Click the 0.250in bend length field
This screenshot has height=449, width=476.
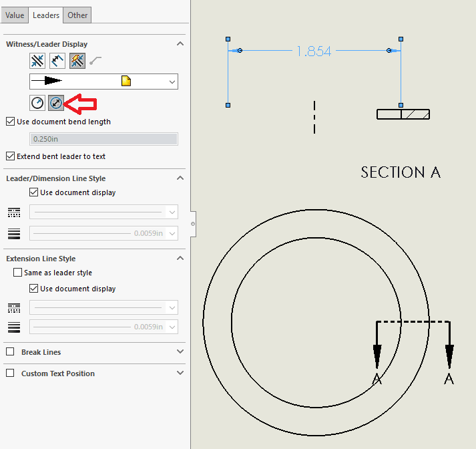(x=104, y=139)
